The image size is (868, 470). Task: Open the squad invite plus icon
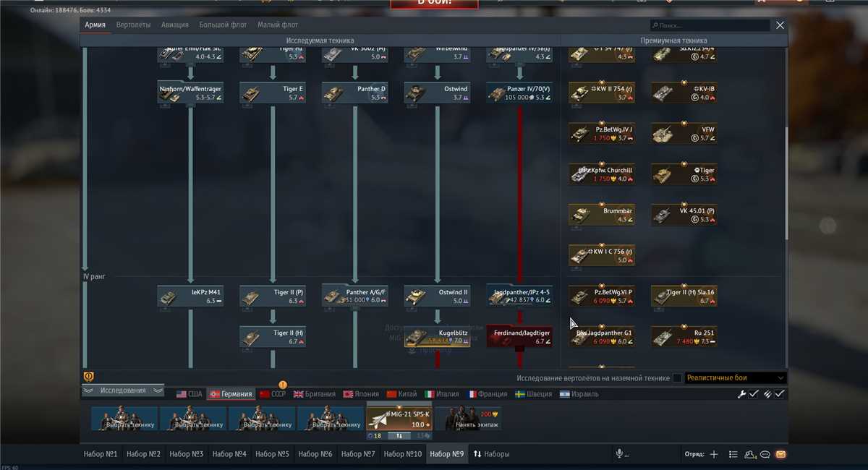tap(714, 454)
